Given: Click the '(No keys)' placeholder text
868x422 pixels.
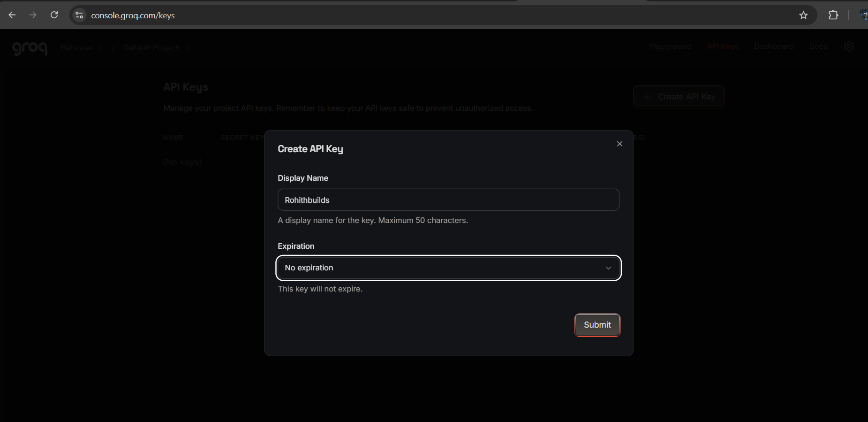Looking at the screenshot, I should [182, 162].
